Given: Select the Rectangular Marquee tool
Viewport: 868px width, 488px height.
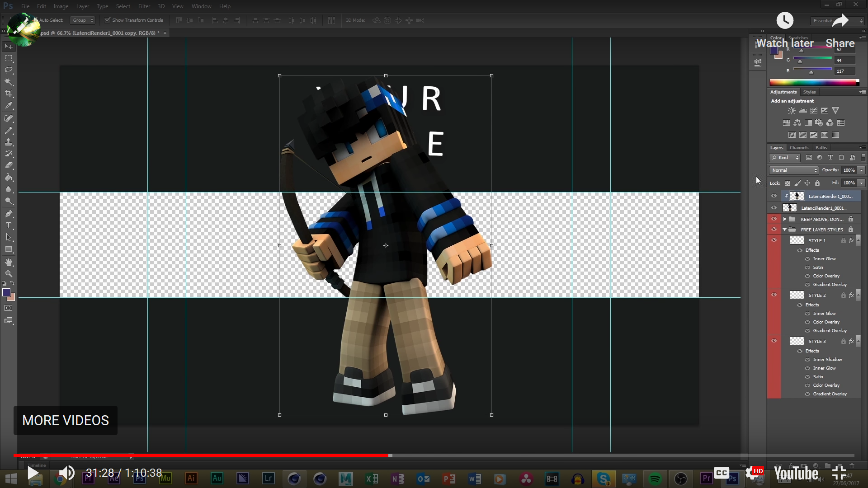Looking at the screenshot, I should (x=9, y=58).
